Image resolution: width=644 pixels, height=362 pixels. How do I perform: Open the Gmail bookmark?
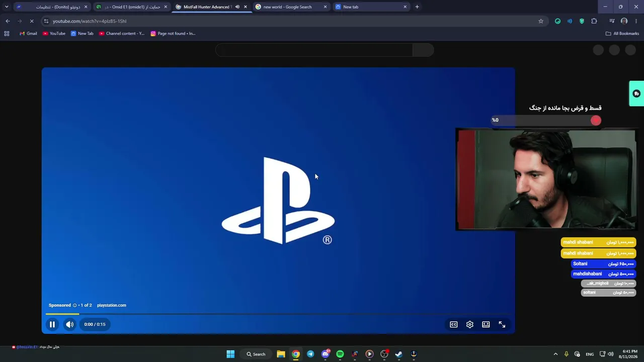click(x=28, y=34)
